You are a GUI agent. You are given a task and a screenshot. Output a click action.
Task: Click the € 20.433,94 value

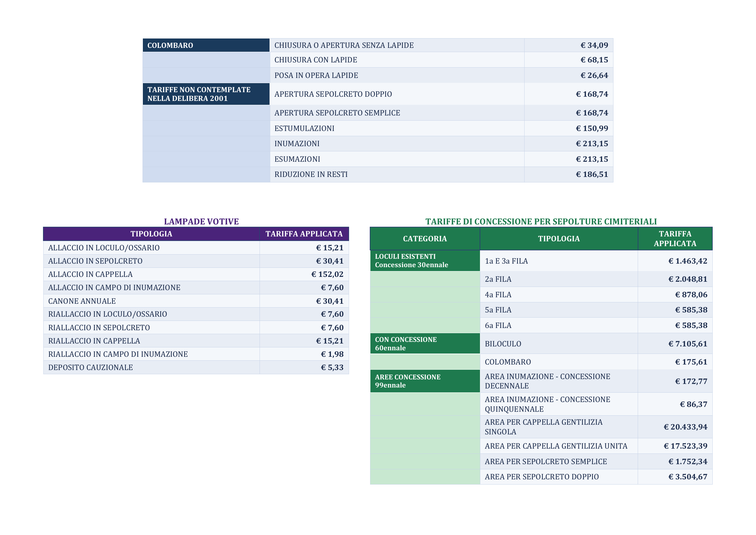[686, 427]
